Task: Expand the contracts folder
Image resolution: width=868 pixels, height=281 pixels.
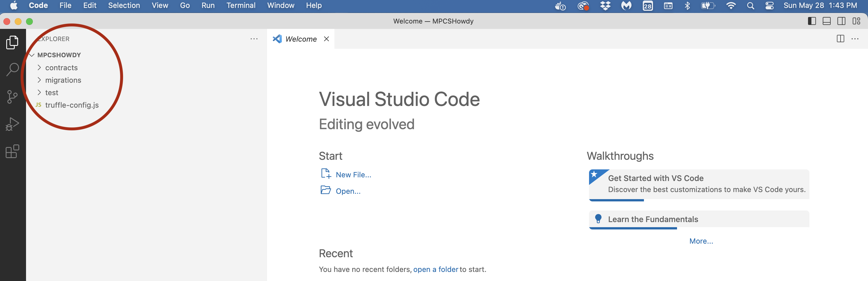Action: [x=61, y=68]
